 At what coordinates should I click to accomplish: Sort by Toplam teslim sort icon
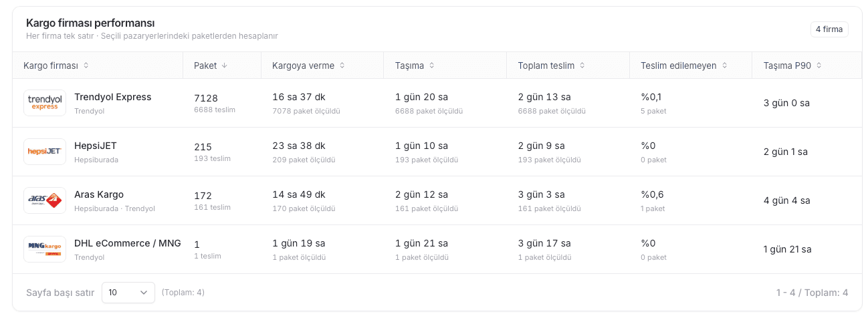pyautogui.click(x=582, y=65)
